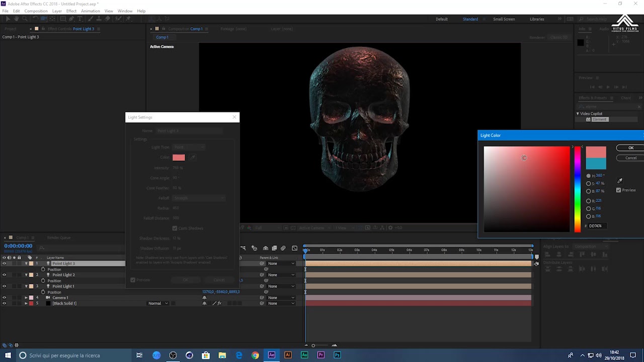Click the Comp 1 breadcrumb in viewer
The height and width of the screenshot is (362, 644).
(162, 37)
